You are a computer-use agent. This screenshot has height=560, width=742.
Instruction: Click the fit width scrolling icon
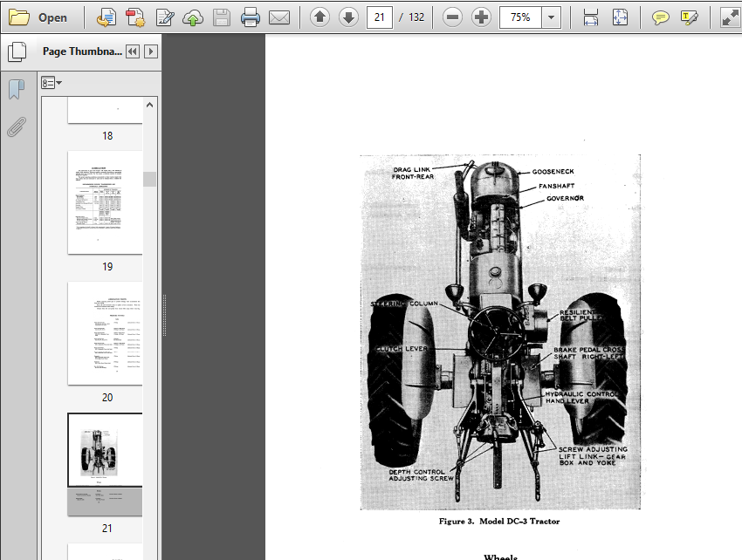pyautogui.click(x=591, y=17)
